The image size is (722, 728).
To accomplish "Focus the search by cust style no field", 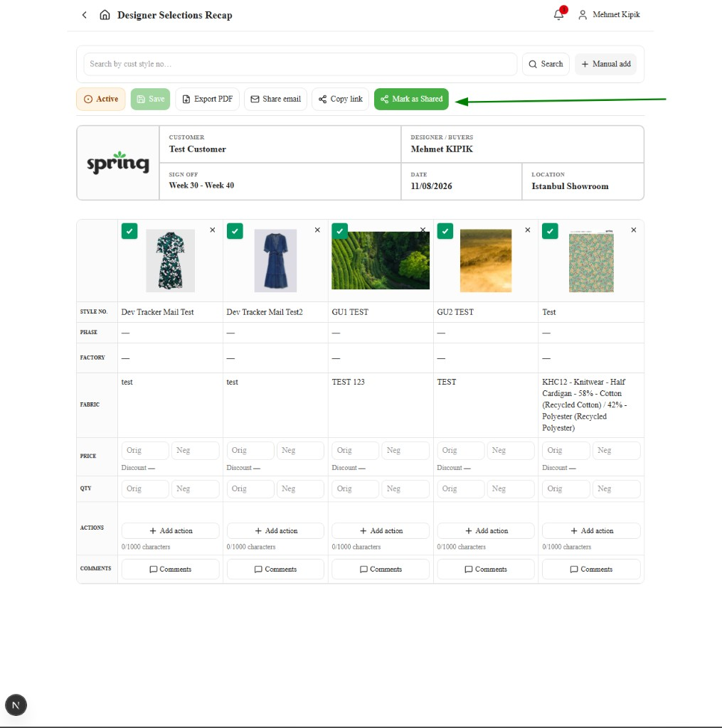I will pyautogui.click(x=300, y=64).
